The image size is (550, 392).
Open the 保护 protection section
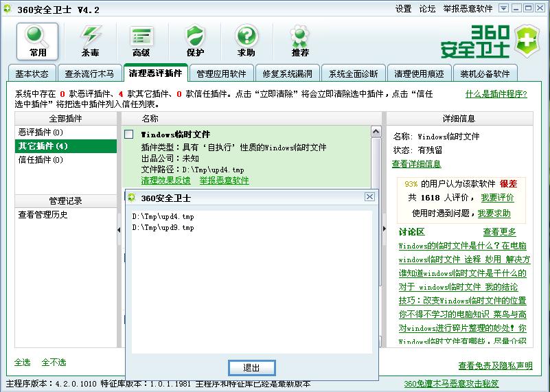click(x=195, y=41)
